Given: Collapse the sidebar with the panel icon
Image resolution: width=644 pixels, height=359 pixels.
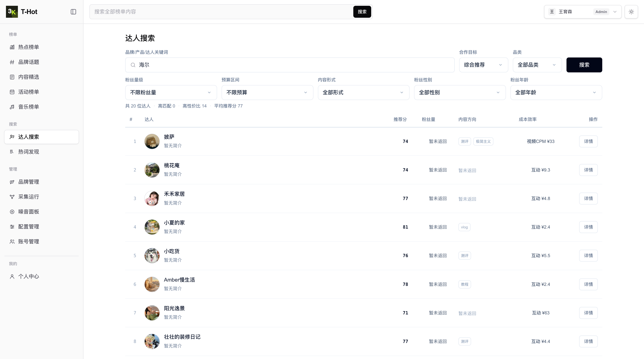Looking at the screenshot, I should (x=73, y=12).
